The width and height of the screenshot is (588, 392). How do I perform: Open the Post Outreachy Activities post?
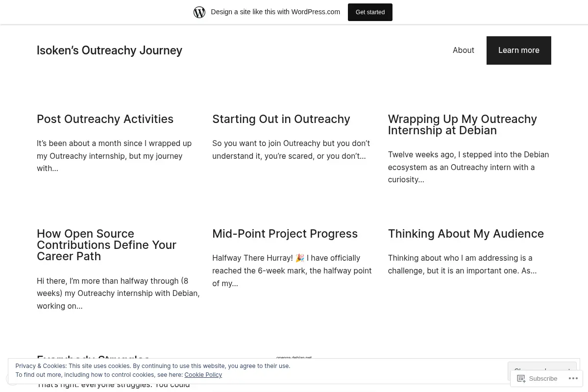click(x=105, y=119)
